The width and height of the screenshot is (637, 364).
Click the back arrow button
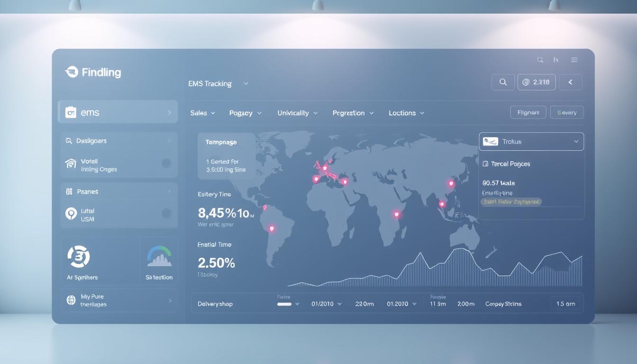coord(571,82)
